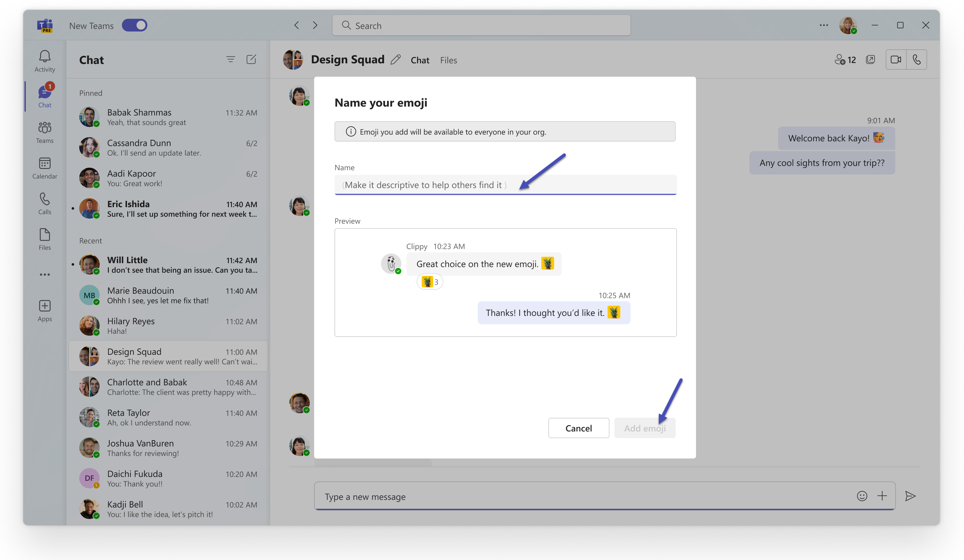Image resolution: width=964 pixels, height=560 pixels.
Task: Select the Chat tab in header
Action: pos(420,60)
